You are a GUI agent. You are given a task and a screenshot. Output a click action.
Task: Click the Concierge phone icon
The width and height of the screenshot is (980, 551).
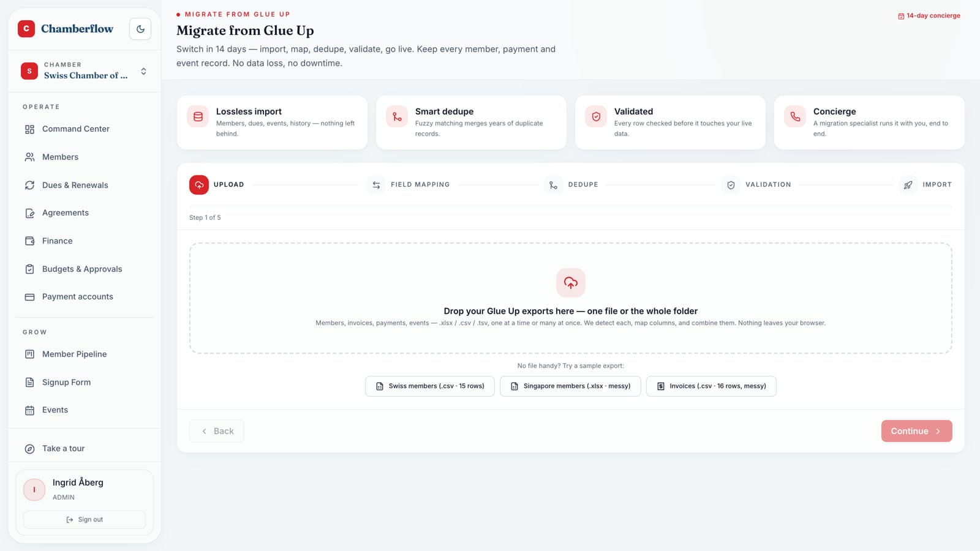(795, 116)
